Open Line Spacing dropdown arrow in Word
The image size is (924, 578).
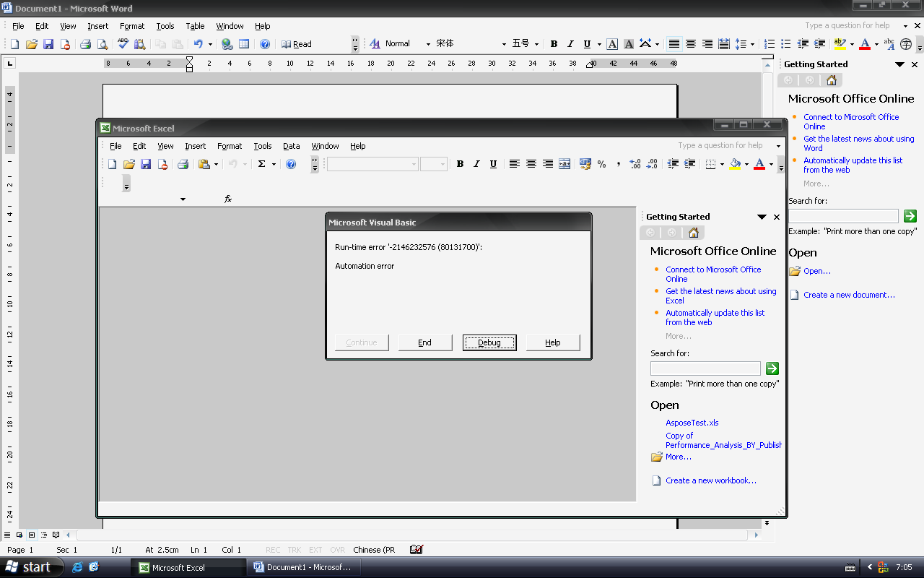752,44
